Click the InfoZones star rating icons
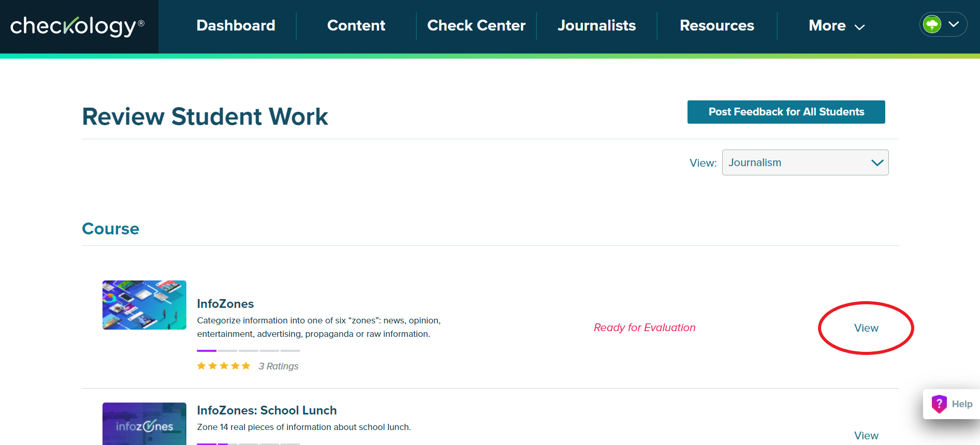 pyautogui.click(x=224, y=366)
